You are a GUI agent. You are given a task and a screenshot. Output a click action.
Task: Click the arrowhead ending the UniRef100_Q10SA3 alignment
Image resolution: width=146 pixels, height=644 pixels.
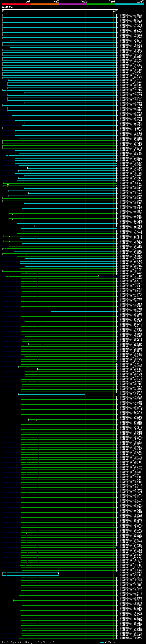(85, 395)
